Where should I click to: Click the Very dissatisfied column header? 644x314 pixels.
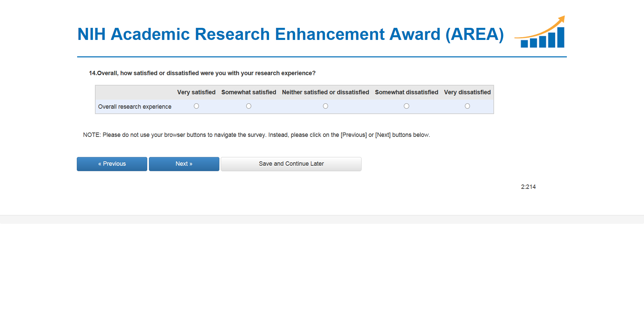467,92
